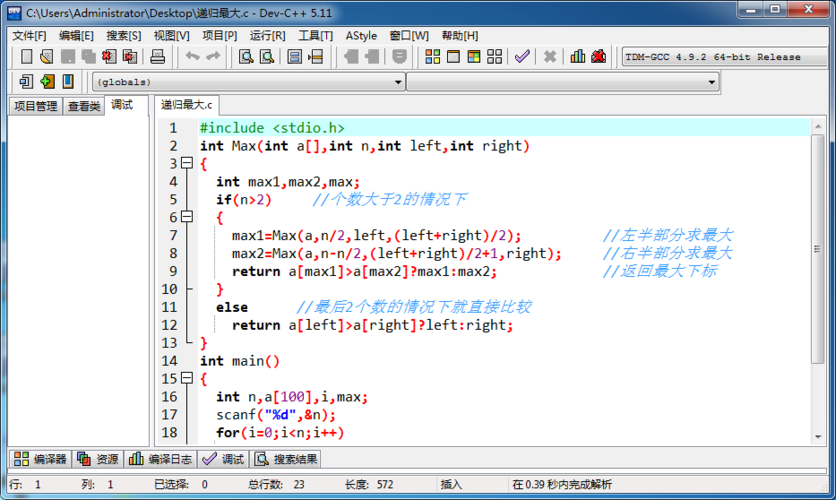Screen dimensions: 836x500
Task: Collapse the main function fold at line 15
Action: [186, 379]
